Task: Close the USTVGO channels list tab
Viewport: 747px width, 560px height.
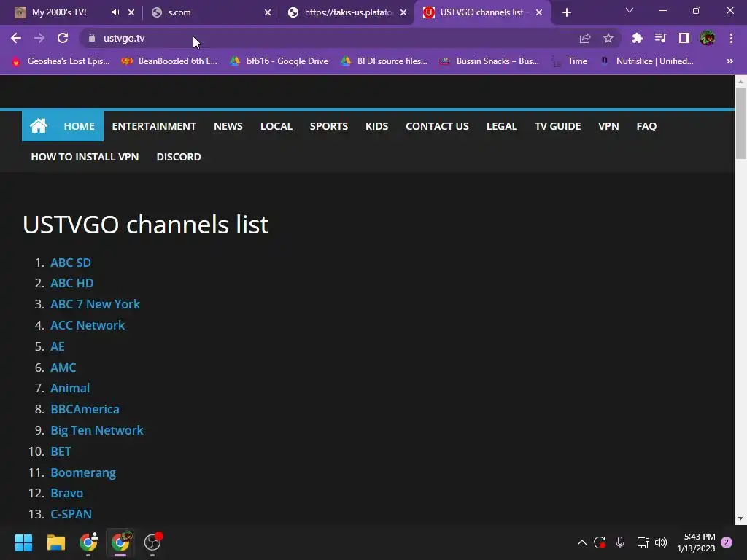Action: [x=539, y=12]
